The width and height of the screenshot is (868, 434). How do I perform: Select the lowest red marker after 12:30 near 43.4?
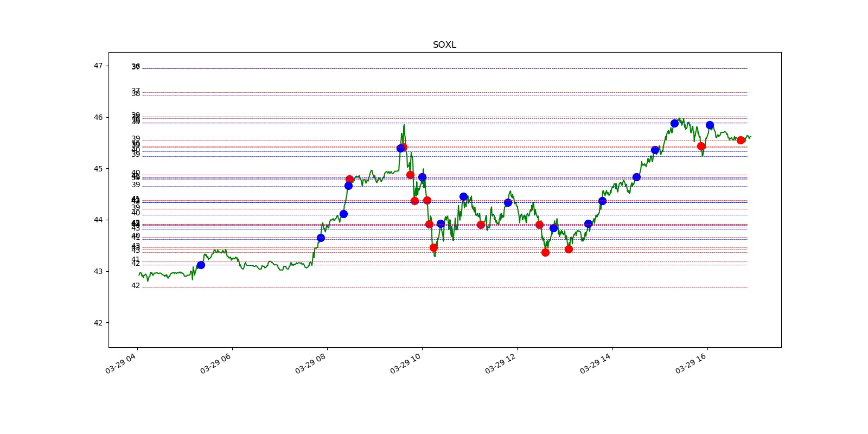tap(545, 252)
